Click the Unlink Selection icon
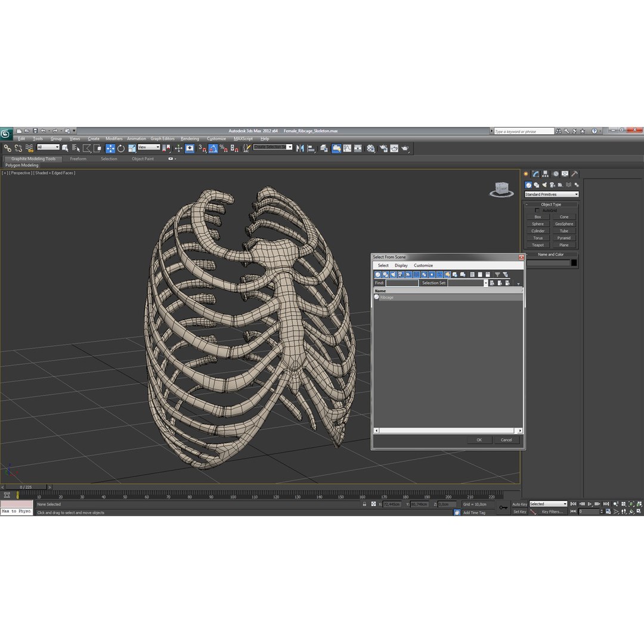 (18, 148)
